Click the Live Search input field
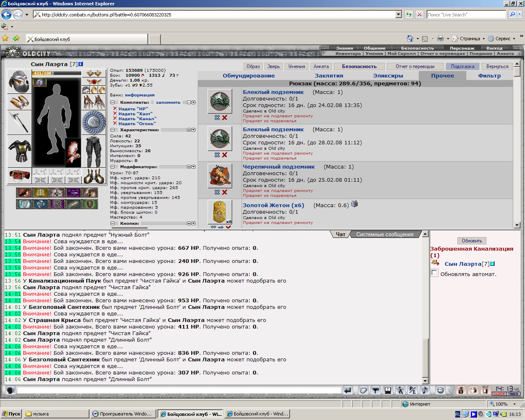 pyautogui.click(x=466, y=14)
